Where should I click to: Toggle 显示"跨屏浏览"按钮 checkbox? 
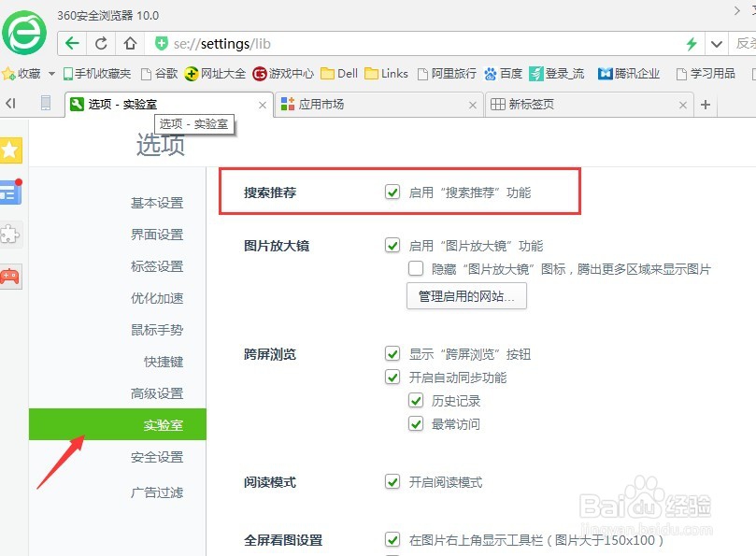tap(392, 354)
